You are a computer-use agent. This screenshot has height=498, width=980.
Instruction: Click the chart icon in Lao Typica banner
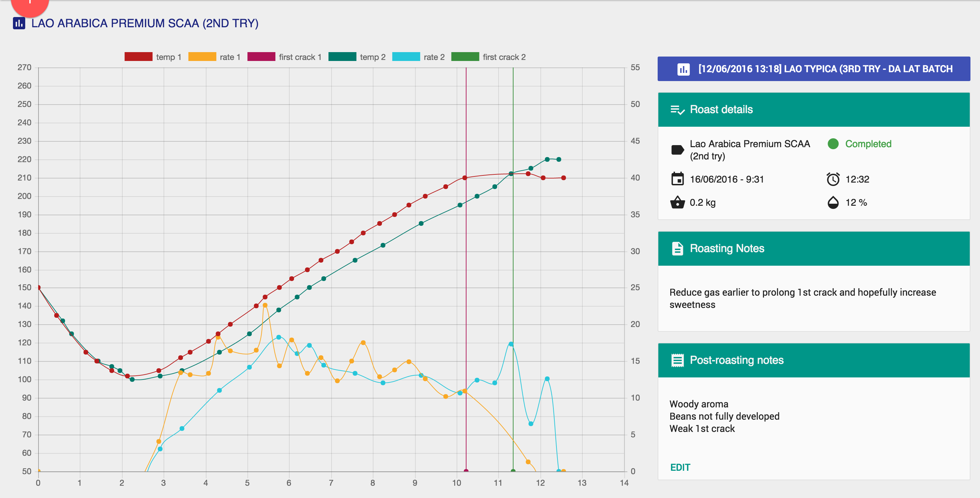click(683, 69)
